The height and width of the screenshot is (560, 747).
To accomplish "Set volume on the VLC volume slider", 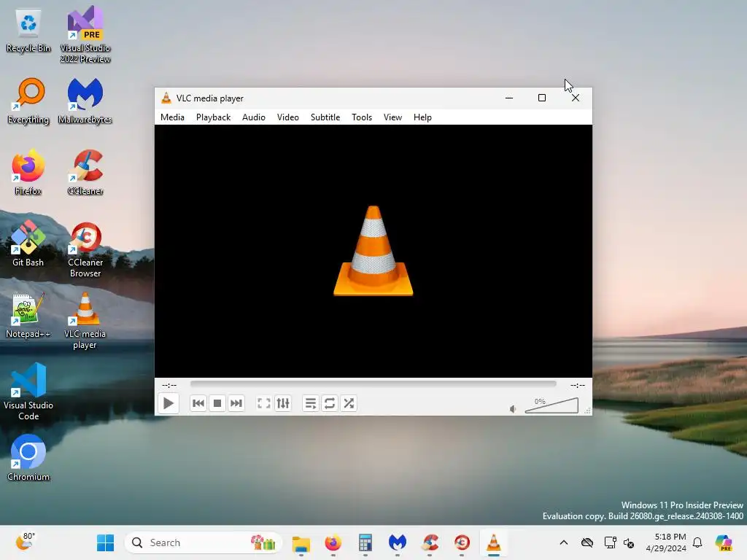I will pos(551,405).
